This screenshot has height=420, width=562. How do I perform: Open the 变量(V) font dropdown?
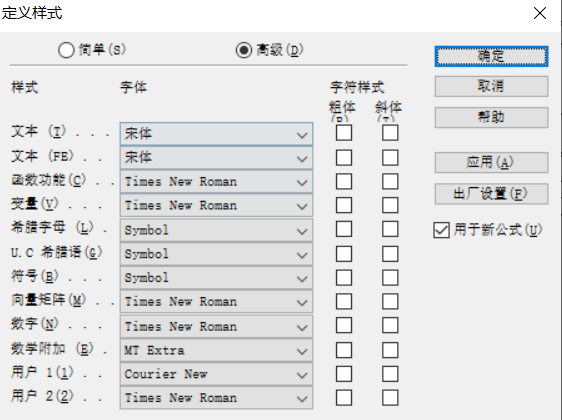click(x=216, y=206)
